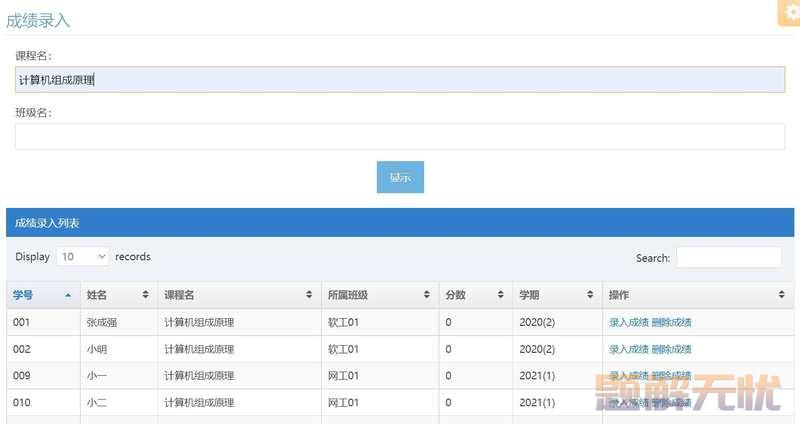The image size is (800, 424).
Task: Select the name cell 小明
Action: [x=97, y=350]
